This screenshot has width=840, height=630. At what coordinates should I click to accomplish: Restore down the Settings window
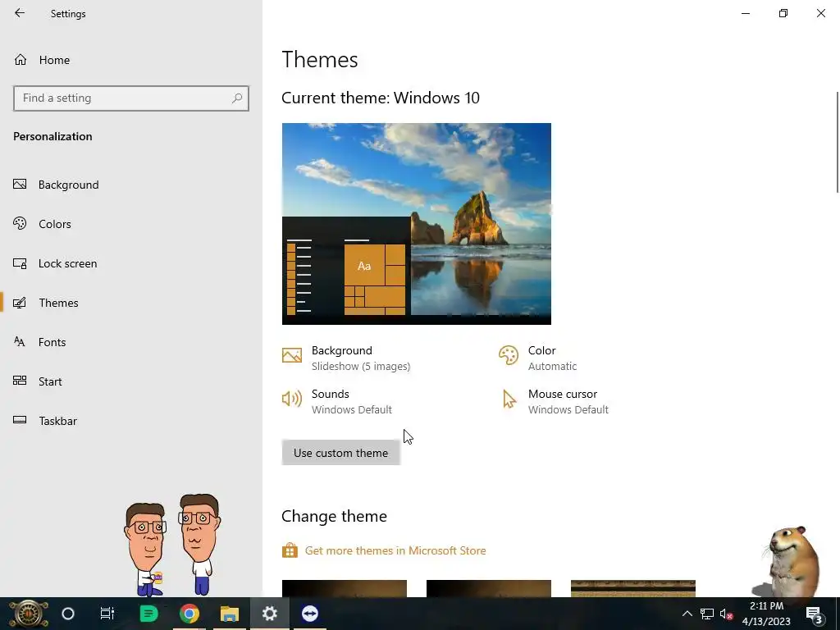[x=783, y=13]
